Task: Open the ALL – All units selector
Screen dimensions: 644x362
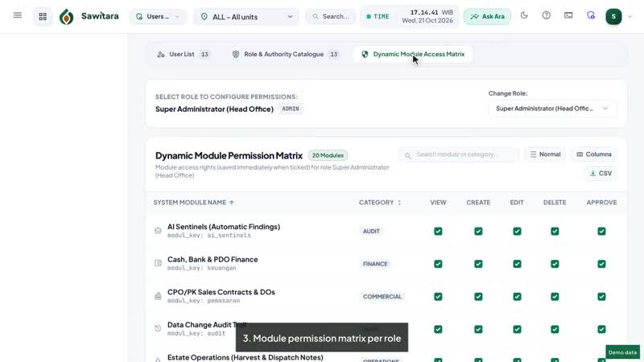Action: (246, 17)
